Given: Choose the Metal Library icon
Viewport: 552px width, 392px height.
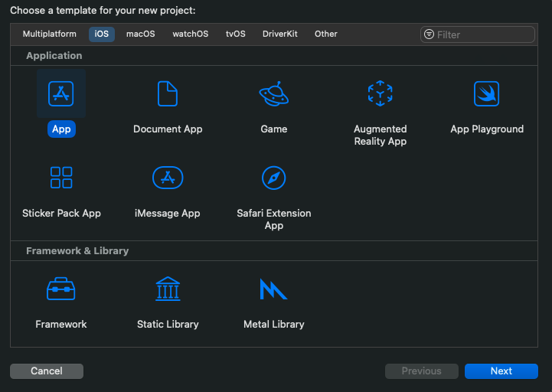Looking at the screenshot, I should pyautogui.click(x=273, y=289).
